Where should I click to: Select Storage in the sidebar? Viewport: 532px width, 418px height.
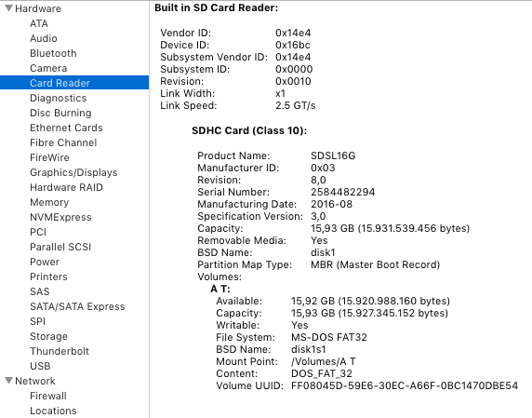pyautogui.click(x=49, y=336)
